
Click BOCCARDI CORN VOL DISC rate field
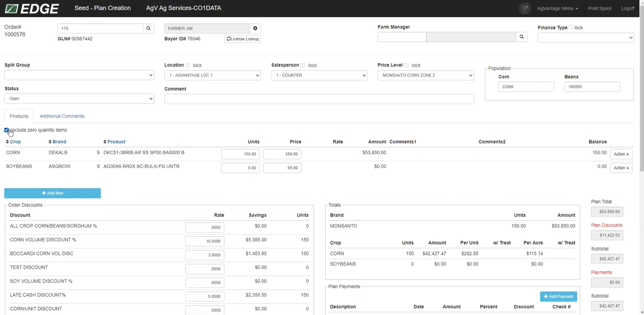(205, 255)
